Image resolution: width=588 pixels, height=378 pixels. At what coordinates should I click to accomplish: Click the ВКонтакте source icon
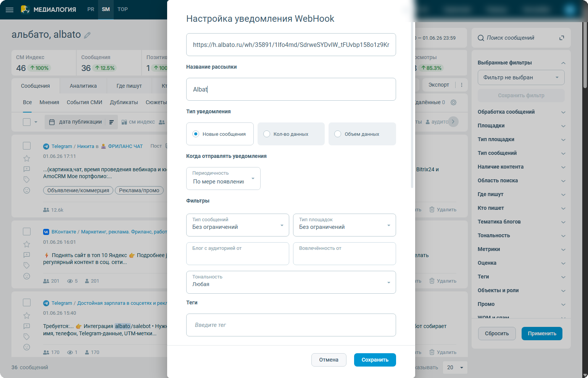coord(46,232)
